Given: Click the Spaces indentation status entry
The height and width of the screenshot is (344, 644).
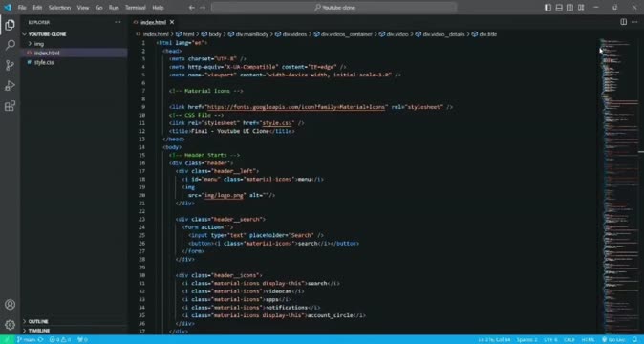Looking at the screenshot, I should click(x=526, y=339).
